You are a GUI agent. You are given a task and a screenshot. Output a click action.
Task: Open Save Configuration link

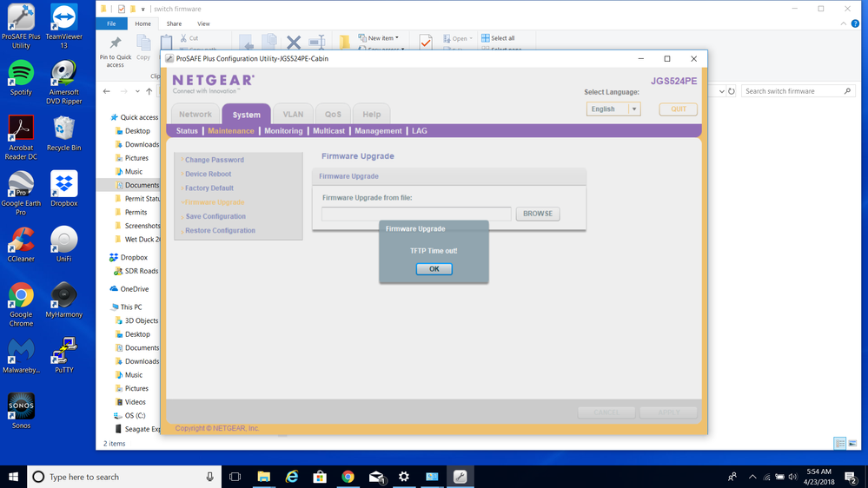pyautogui.click(x=215, y=216)
